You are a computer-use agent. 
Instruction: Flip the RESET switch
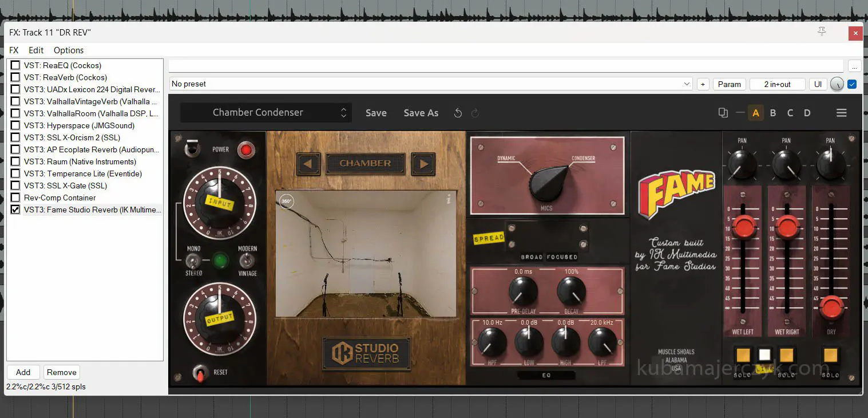click(x=200, y=373)
